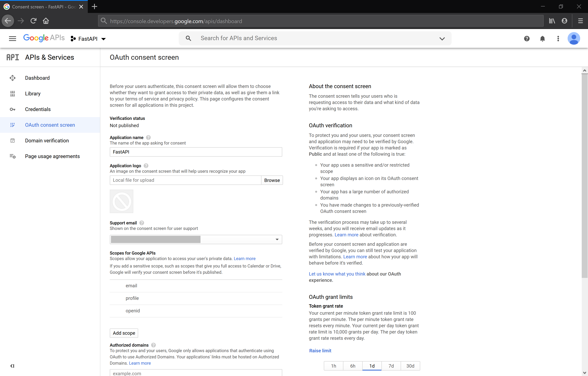Screen dimensions: 588x376
Task: Go to Domain verification page
Action: [x=47, y=141]
